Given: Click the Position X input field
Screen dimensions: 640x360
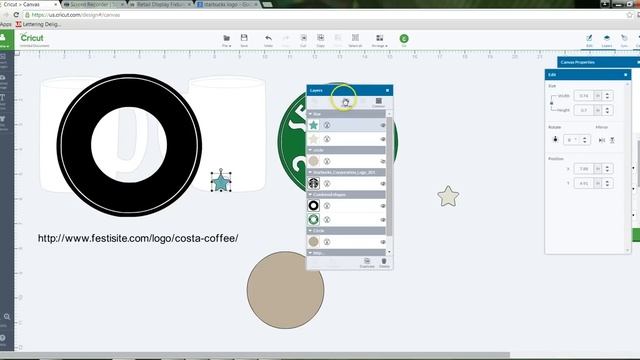Looking at the screenshot, I should coord(584,169).
